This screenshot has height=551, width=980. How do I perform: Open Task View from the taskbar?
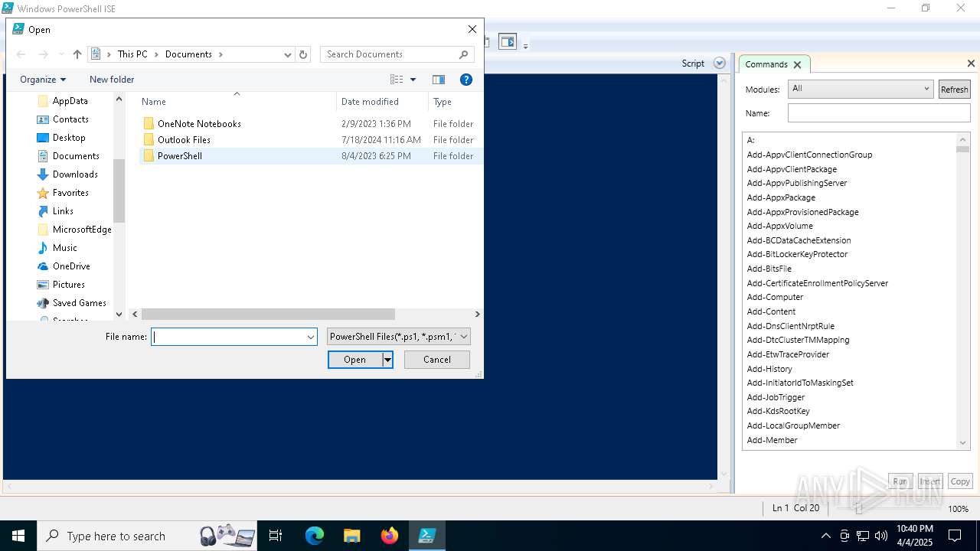pyautogui.click(x=276, y=536)
